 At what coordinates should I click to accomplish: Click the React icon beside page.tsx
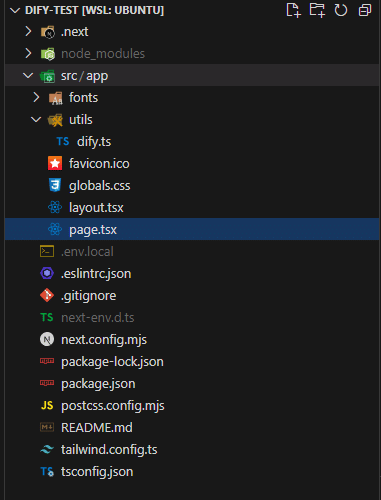(55, 229)
